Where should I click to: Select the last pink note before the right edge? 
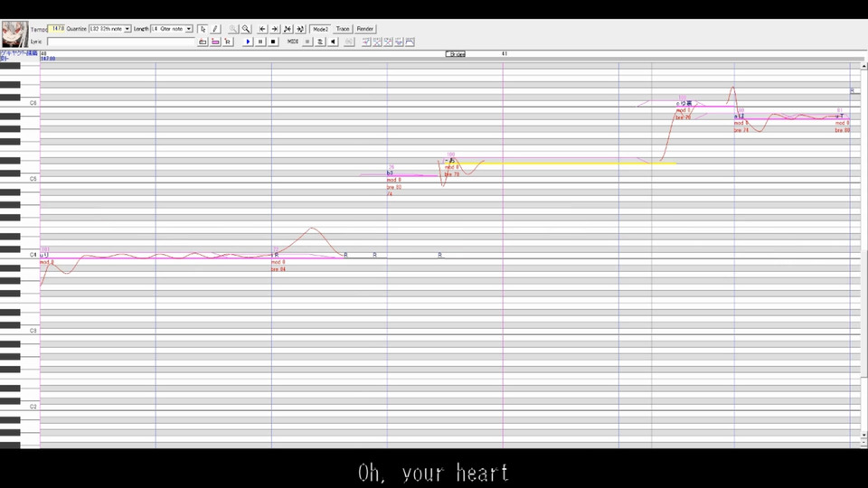[843, 118]
